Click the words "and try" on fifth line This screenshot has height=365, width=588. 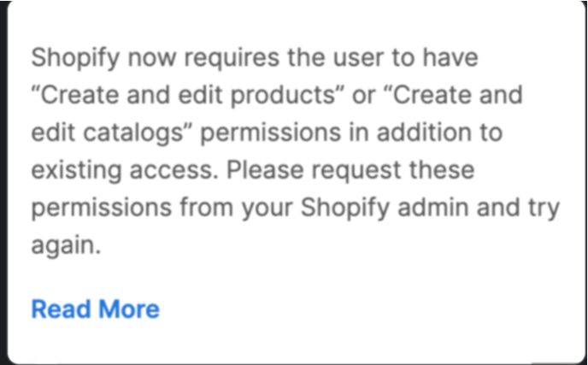(514, 209)
